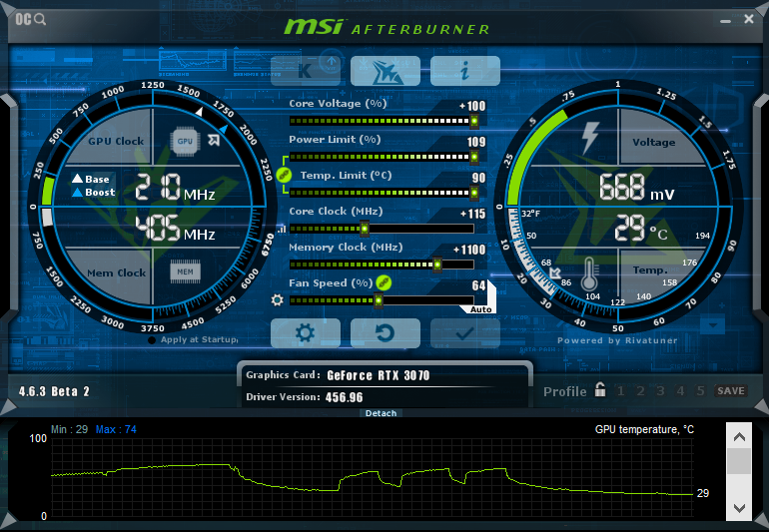The width and height of the screenshot is (769, 532).
Task: Toggle the Fan Speed sync link icon
Action: pos(384,282)
